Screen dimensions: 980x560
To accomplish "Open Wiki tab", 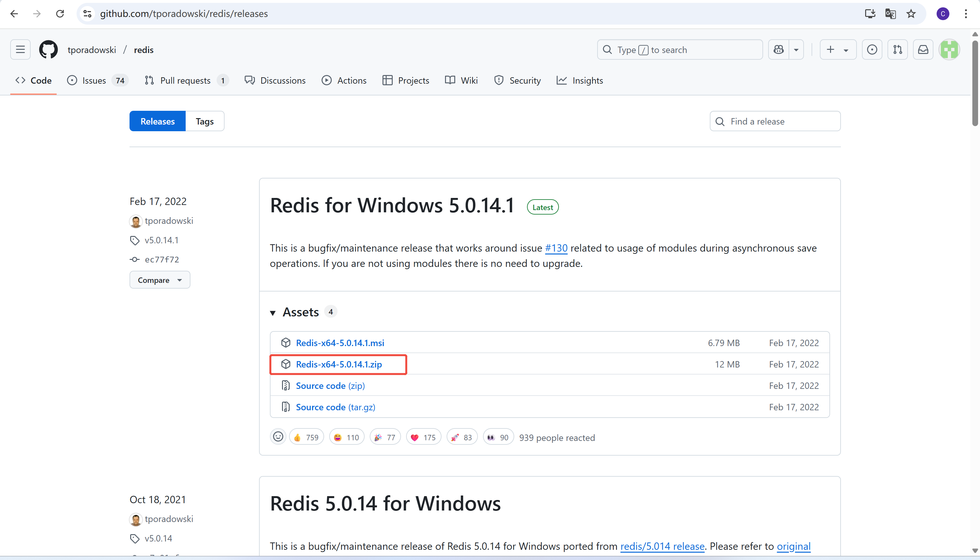I will 461,80.
